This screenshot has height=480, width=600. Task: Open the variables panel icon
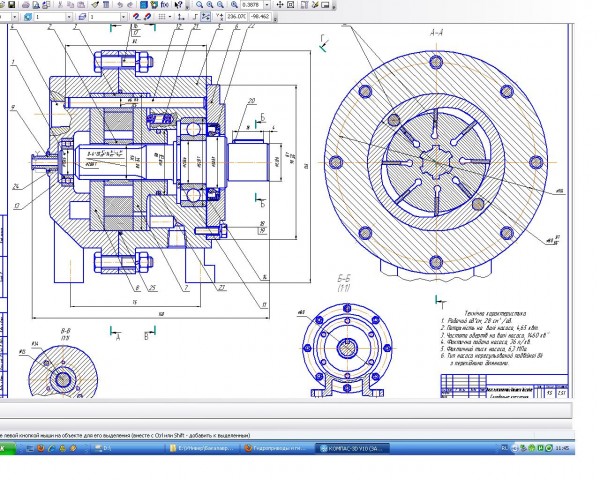(x=154, y=5)
